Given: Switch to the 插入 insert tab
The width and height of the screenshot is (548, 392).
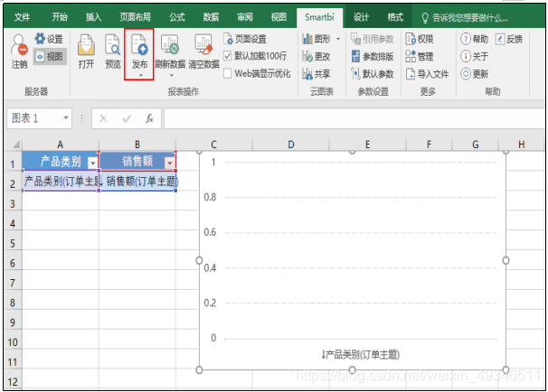Looking at the screenshot, I should click(x=94, y=17).
